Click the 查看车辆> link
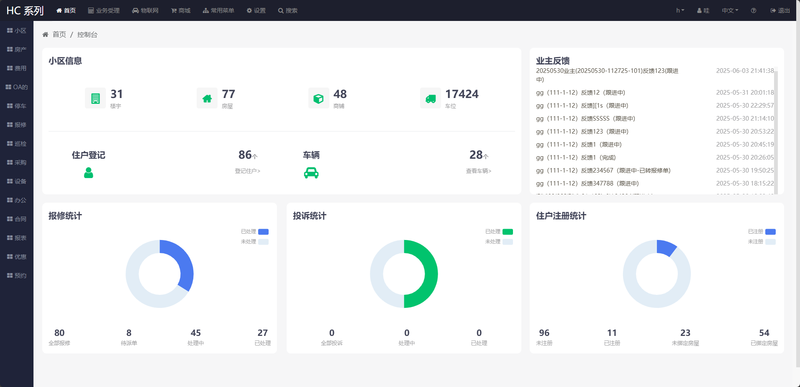Image resolution: width=800 pixels, height=387 pixels. click(x=479, y=171)
